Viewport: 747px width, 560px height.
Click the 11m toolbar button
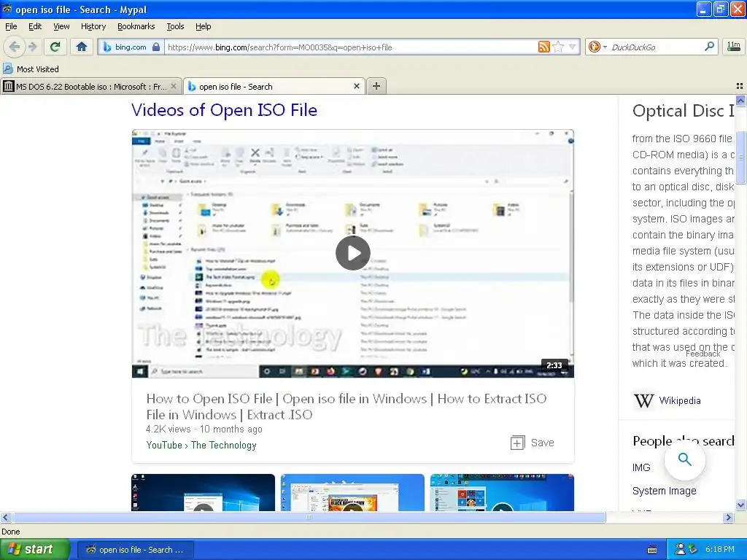point(734,47)
